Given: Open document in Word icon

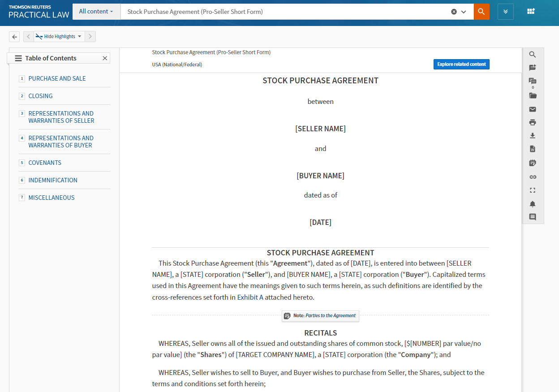Looking at the screenshot, I should click(x=533, y=149).
